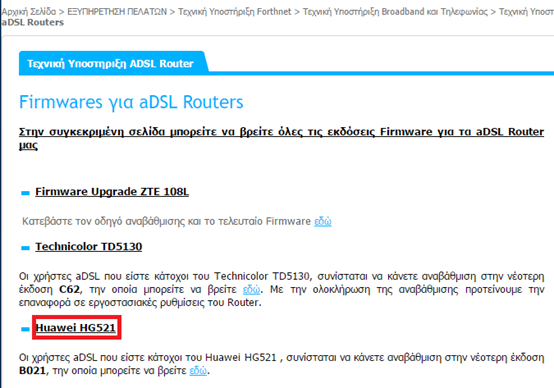Click the blue bullet beside Technicolor TD5130
The width and height of the screenshot is (554, 388).
(x=25, y=248)
